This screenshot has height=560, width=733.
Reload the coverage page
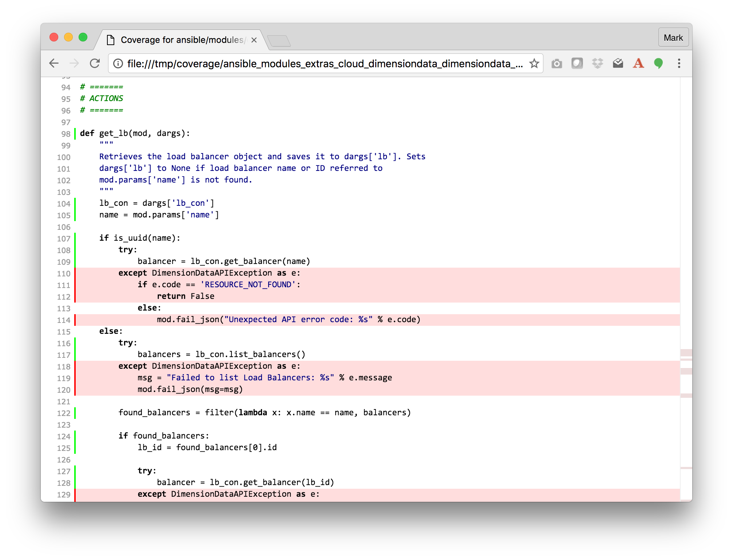[95, 64]
